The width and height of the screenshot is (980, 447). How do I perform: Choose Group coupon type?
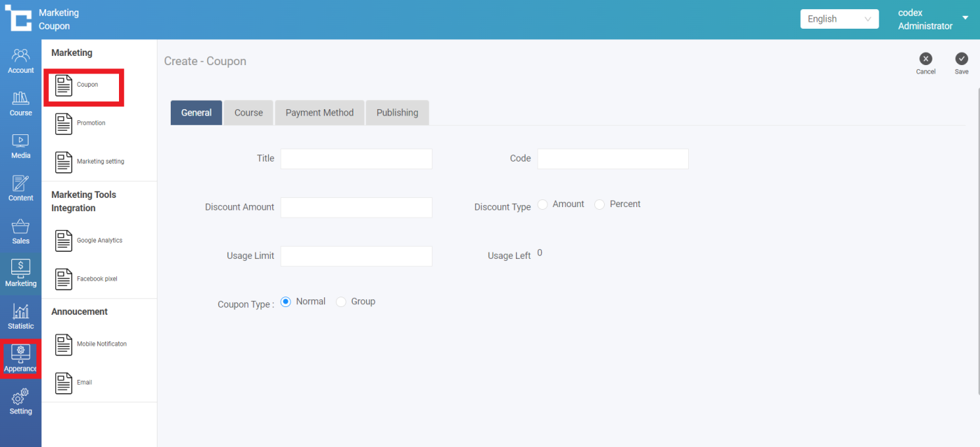pyautogui.click(x=342, y=301)
